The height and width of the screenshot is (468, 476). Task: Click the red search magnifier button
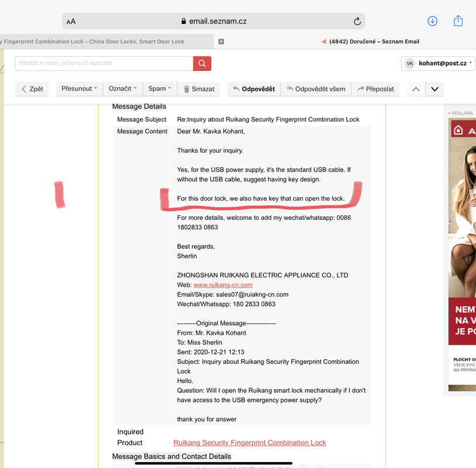pos(202,63)
